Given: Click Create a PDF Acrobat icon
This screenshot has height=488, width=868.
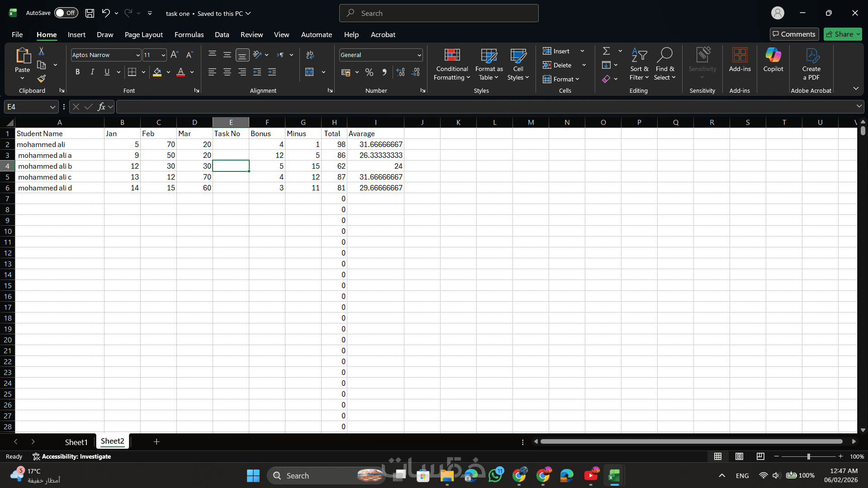Looking at the screenshot, I should (811, 64).
